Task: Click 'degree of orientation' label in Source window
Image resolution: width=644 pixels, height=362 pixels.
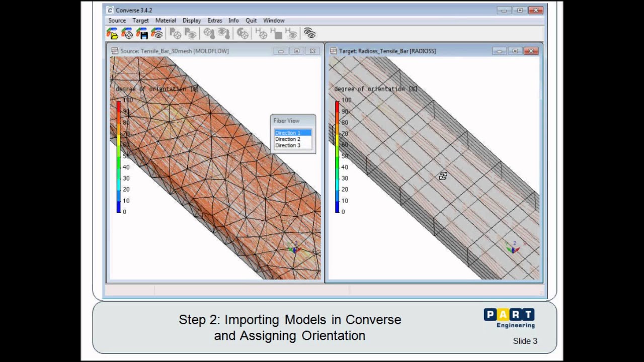Action: tap(157, 89)
